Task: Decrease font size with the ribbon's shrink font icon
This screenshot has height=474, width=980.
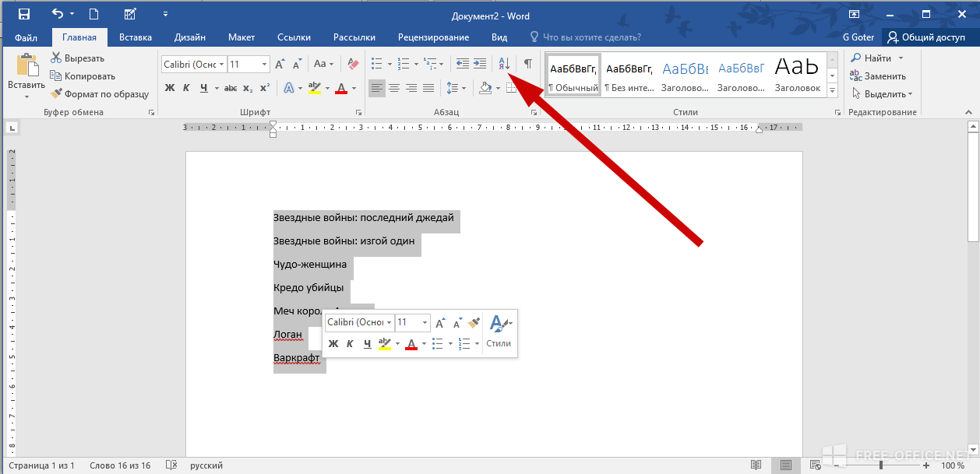Action: [x=297, y=65]
